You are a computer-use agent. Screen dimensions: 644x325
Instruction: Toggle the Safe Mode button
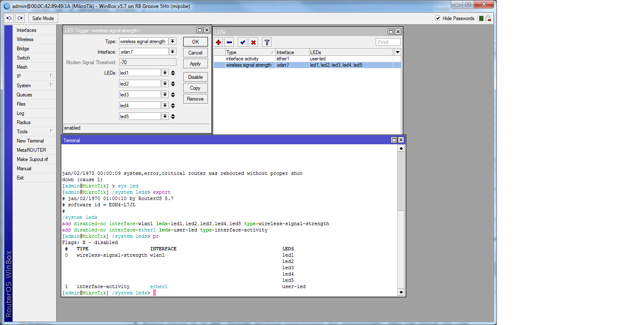click(x=43, y=18)
